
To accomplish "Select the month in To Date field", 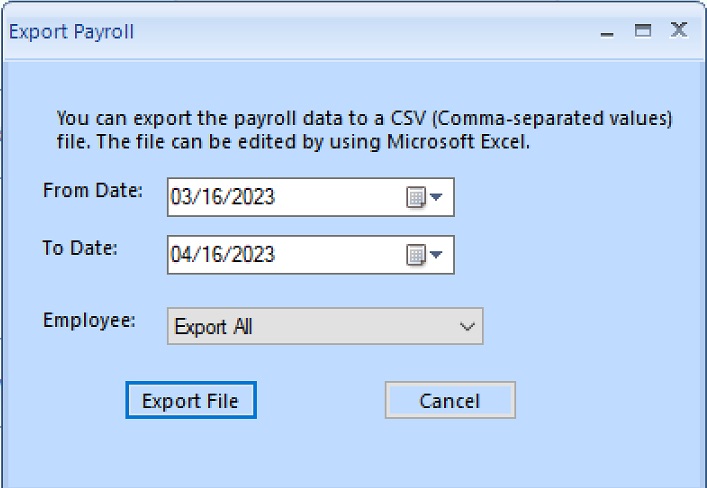I will click(181, 255).
